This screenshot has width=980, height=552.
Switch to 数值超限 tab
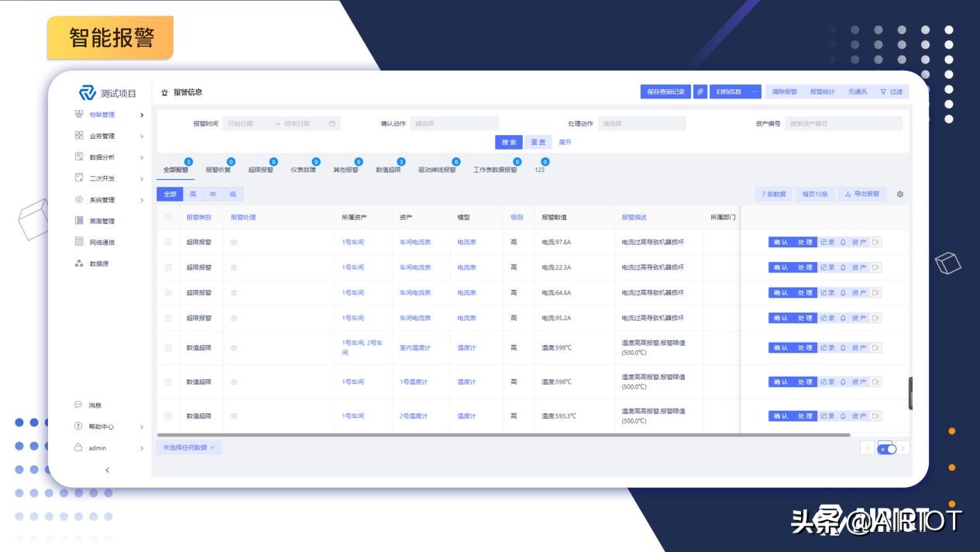[389, 170]
